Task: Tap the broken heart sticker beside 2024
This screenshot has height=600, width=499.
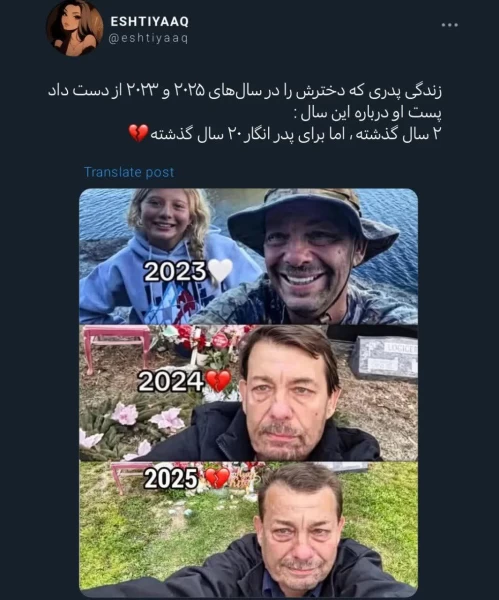Action: click(x=218, y=381)
